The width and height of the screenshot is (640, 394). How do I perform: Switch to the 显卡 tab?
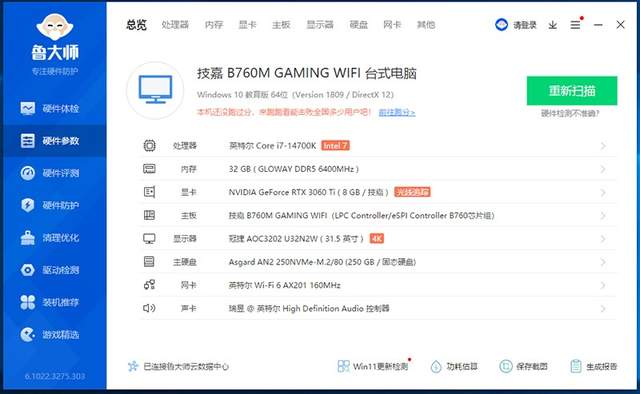(x=247, y=25)
